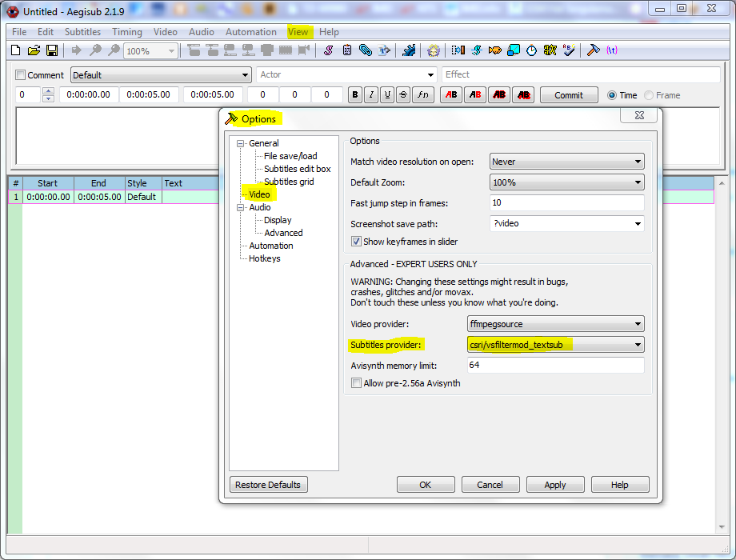Open the Automation menu
The height and width of the screenshot is (560, 736).
tap(250, 32)
